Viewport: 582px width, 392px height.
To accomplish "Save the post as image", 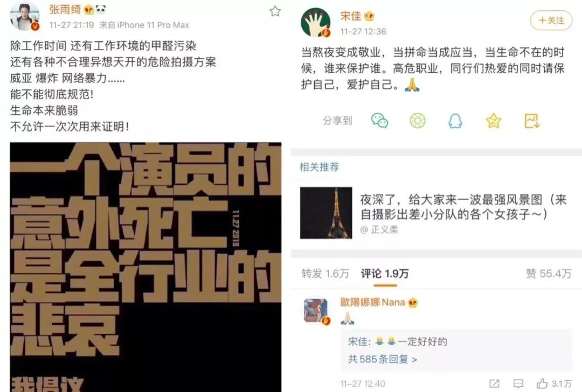I will pos(532,121).
